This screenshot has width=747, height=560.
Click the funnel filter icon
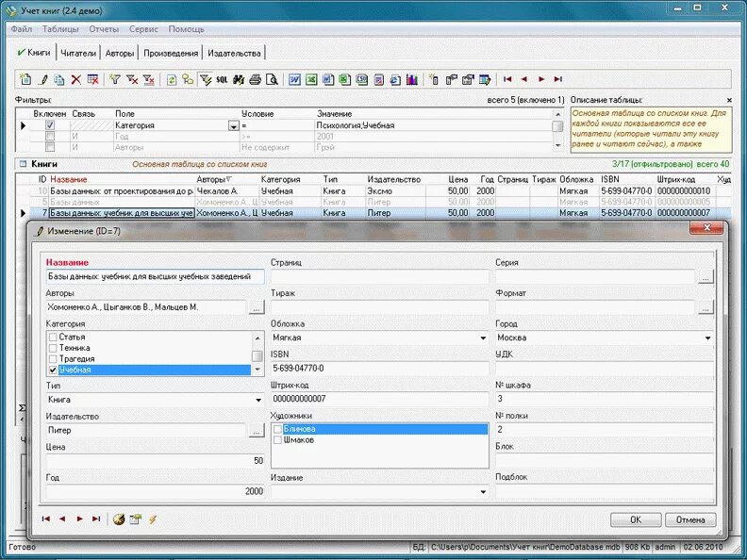[114, 79]
